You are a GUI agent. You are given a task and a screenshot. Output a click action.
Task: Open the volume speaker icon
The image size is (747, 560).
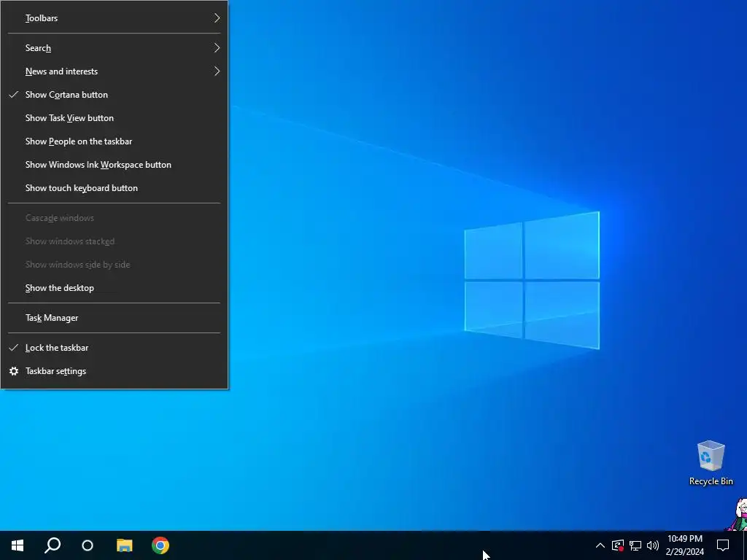[653, 545]
